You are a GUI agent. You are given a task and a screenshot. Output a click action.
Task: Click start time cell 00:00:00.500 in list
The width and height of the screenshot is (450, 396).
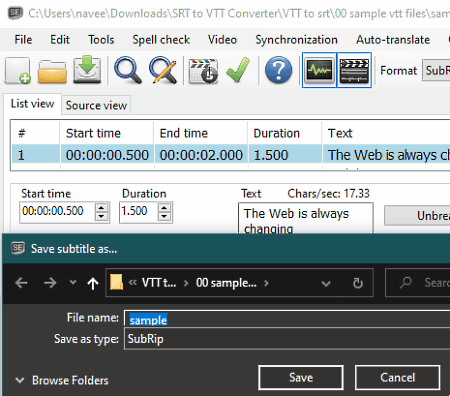point(107,155)
